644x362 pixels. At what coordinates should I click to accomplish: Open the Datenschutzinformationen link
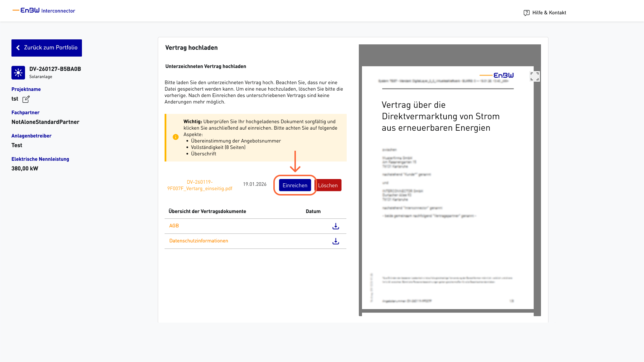[x=199, y=241]
